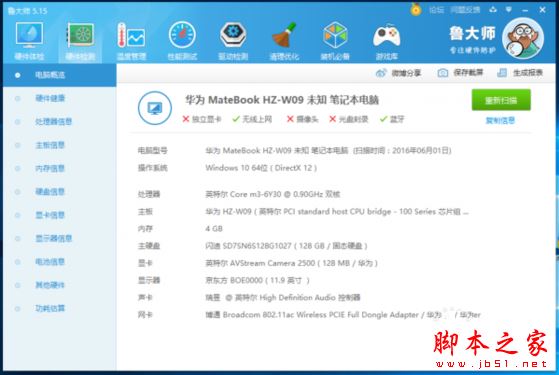Click the 生成报表 report icon

point(502,73)
